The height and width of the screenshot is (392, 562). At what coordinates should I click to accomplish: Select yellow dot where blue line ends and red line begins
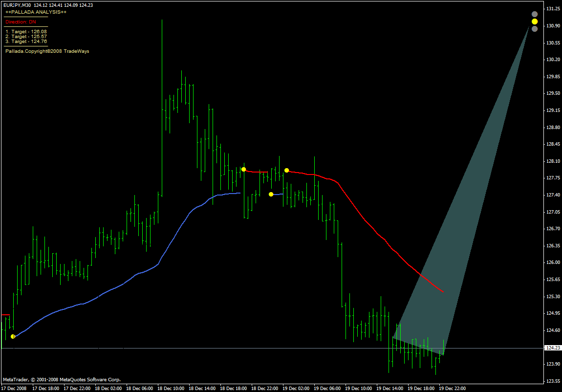(243, 169)
